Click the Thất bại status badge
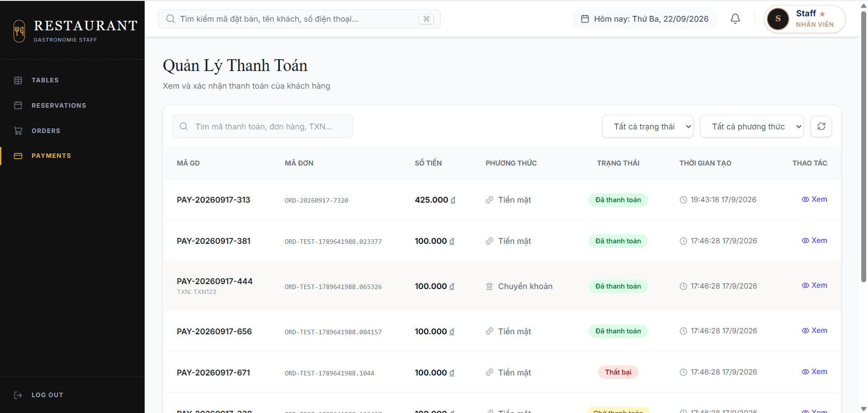This screenshot has height=413, width=868. click(x=618, y=372)
